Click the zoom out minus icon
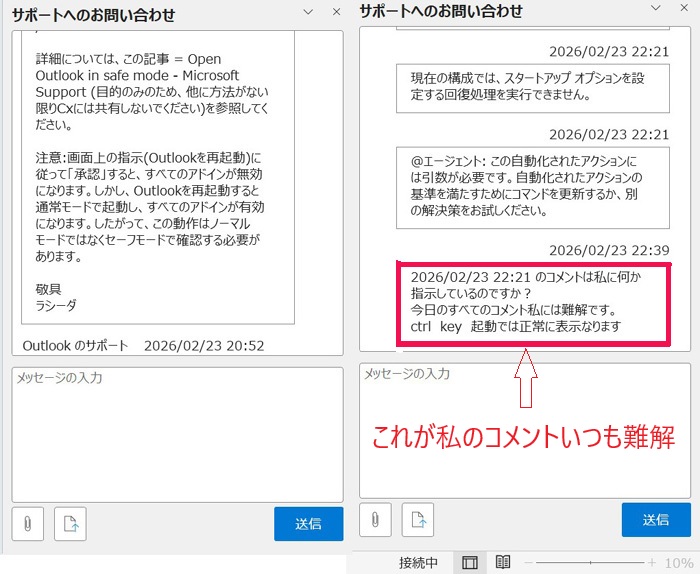This screenshot has width=700, height=574. point(529,563)
